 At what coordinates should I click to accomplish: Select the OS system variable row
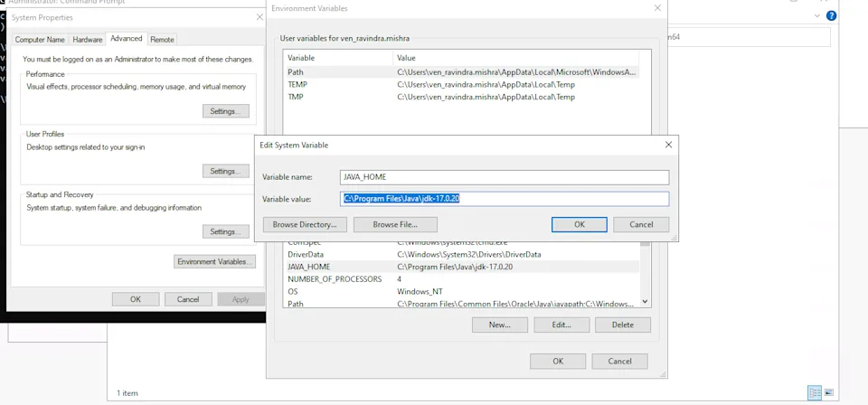pyautogui.click(x=462, y=292)
